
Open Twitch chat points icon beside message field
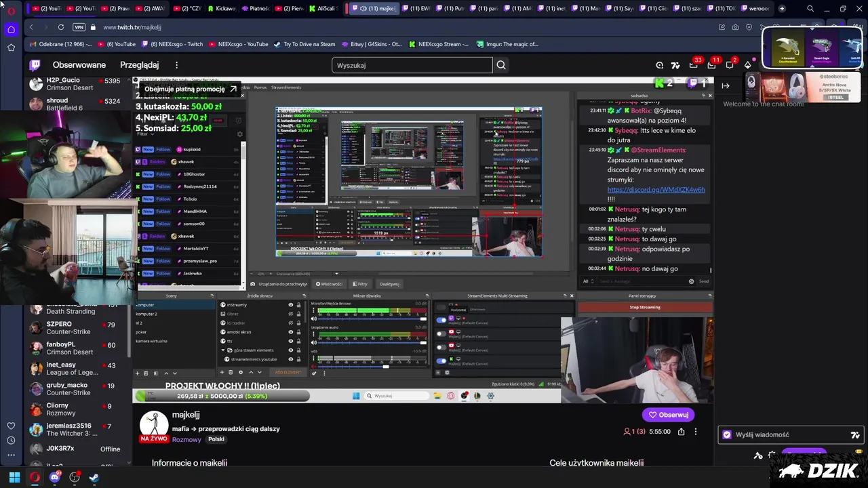coord(727,435)
